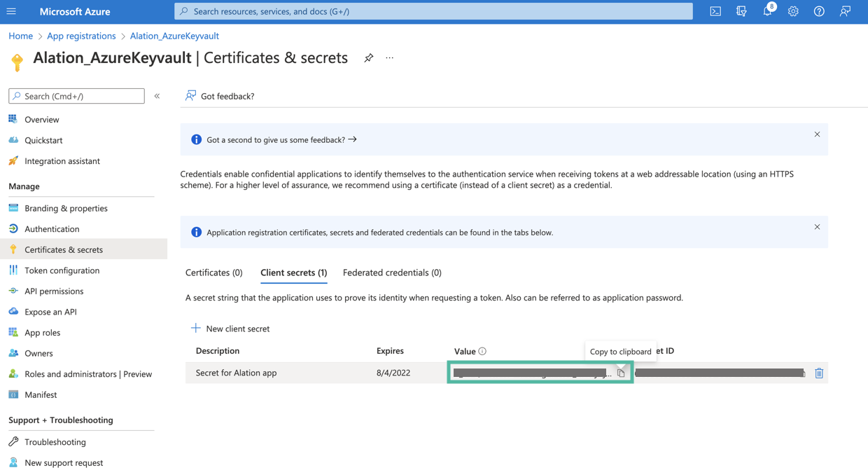
Task: Go to Home breadcrumb
Action: point(20,36)
